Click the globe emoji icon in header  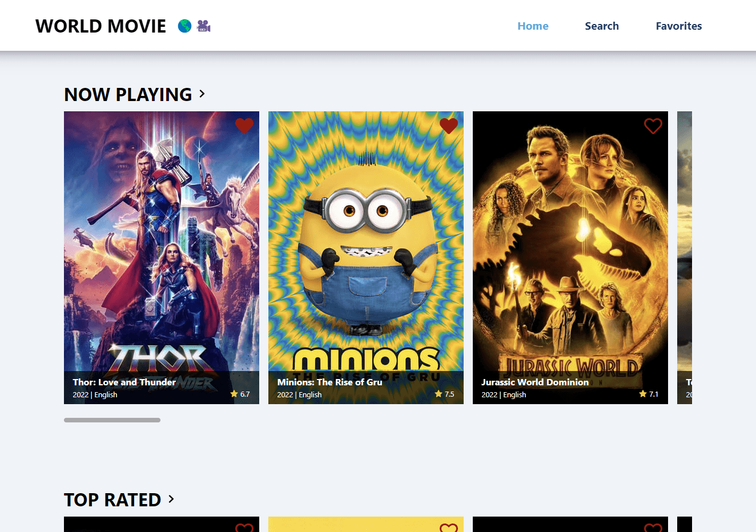coord(184,26)
